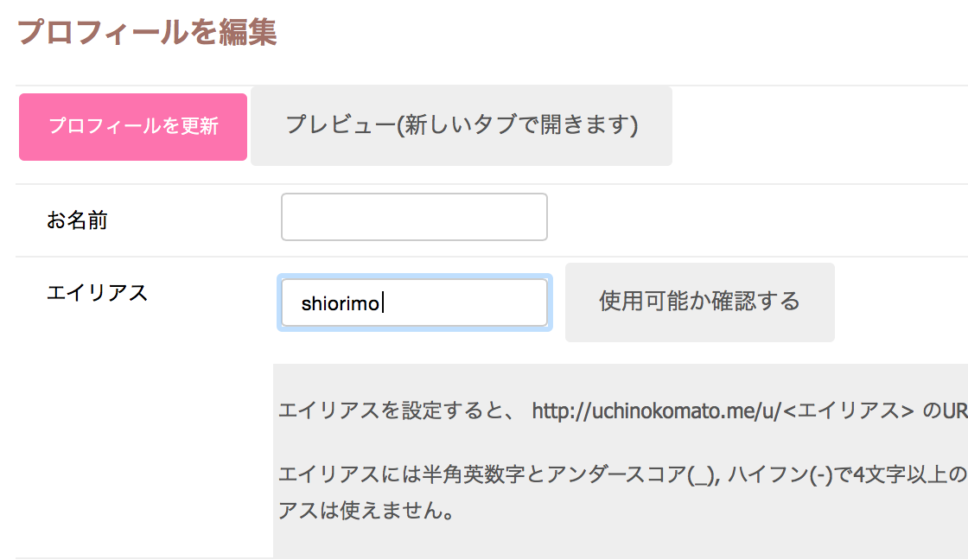Image resolution: width=968 pixels, height=560 pixels.
Task: Click the プロフィールを編集 page heading
Action: (147, 32)
